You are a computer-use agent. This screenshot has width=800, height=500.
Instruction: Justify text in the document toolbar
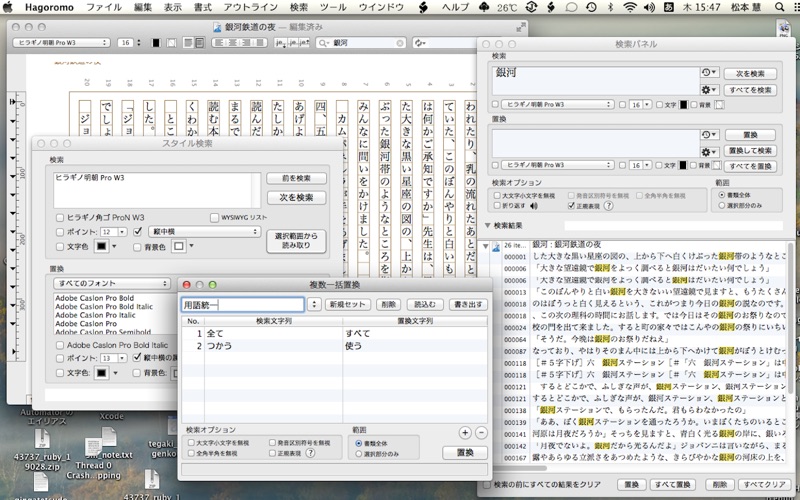pos(261,43)
